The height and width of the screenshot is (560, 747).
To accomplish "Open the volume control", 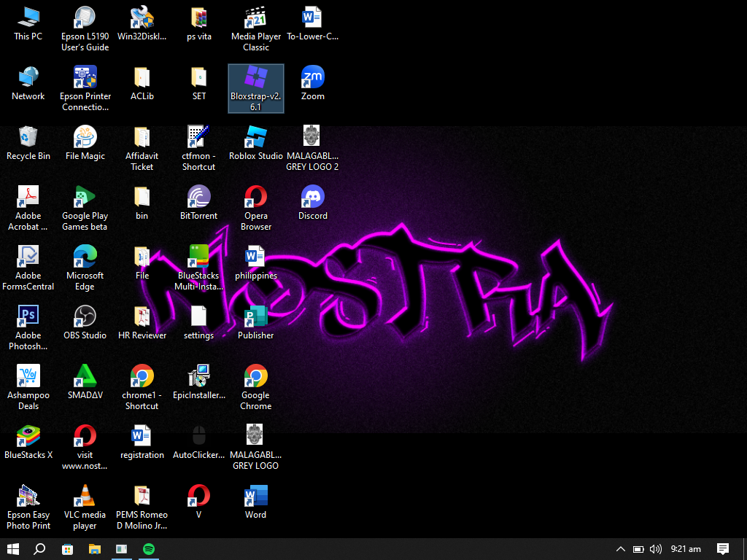I will (656, 549).
